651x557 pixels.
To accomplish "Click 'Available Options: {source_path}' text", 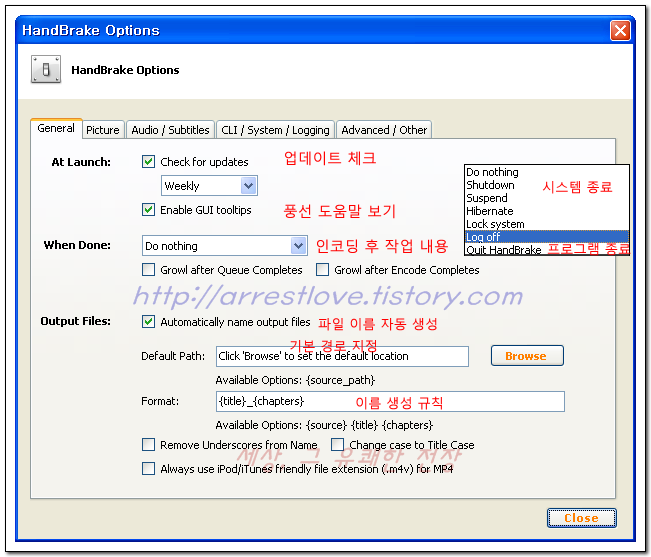I will [295, 380].
